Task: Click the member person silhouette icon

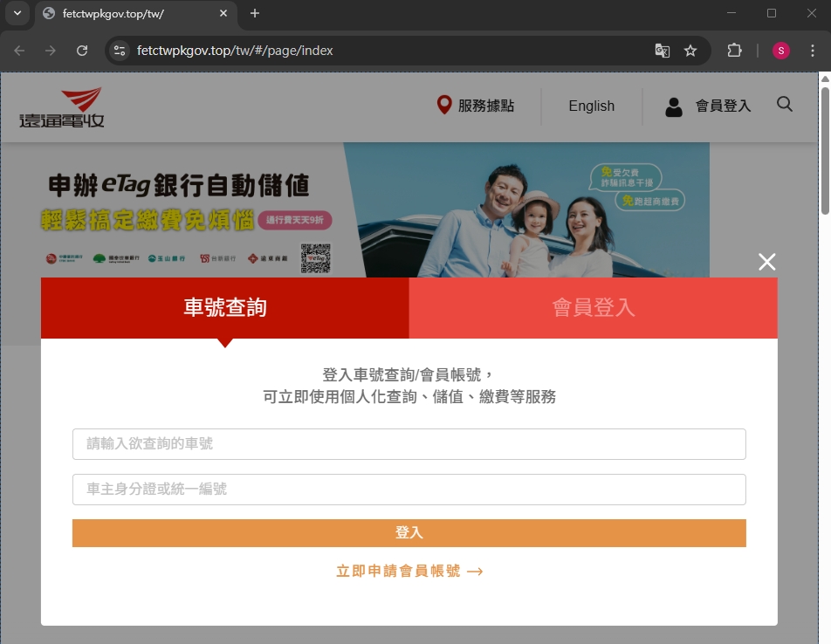Action: [x=674, y=107]
